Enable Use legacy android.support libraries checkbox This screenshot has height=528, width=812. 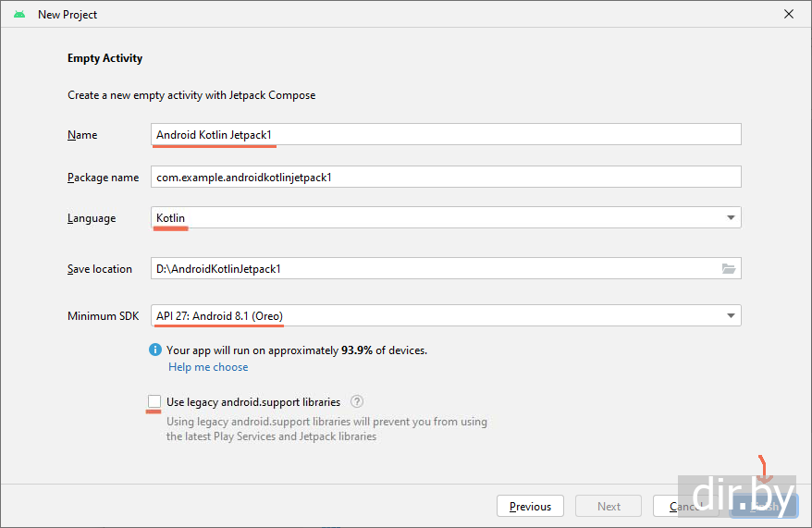coord(154,401)
